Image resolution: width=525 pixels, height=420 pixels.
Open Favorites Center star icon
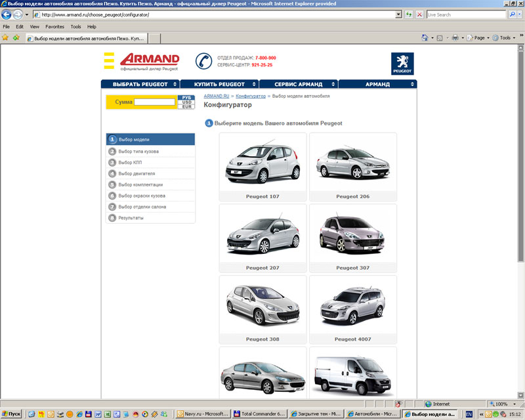coord(5,37)
